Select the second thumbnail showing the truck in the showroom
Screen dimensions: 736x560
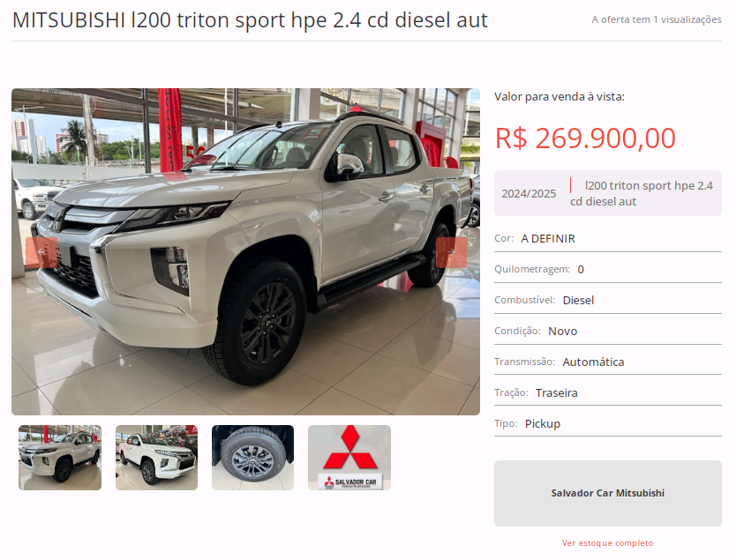[157, 458]
